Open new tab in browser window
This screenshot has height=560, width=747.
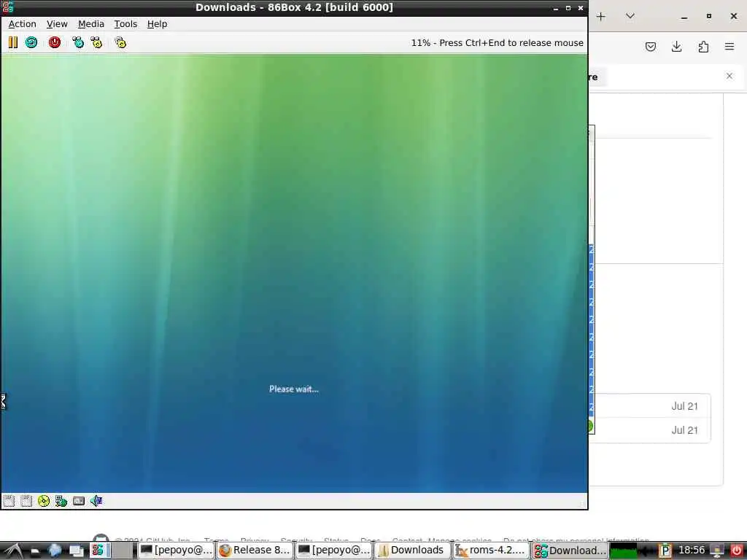click(601, 17)
